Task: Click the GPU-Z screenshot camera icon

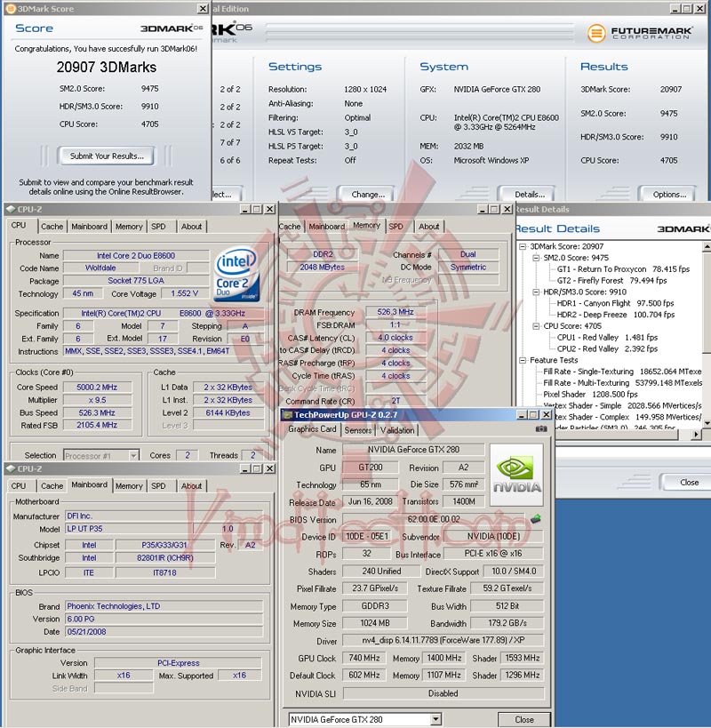Action: (540, 429)
